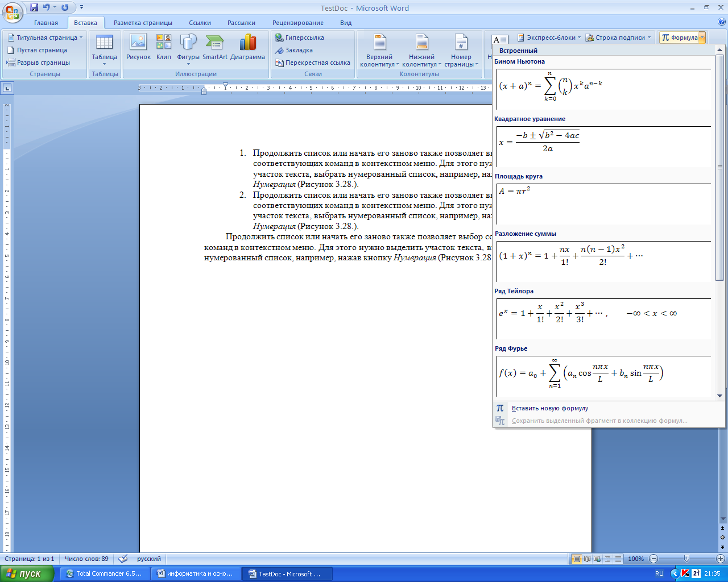Insert a SmartArt graphic
The image size is (728, 582).
point(215,48)
